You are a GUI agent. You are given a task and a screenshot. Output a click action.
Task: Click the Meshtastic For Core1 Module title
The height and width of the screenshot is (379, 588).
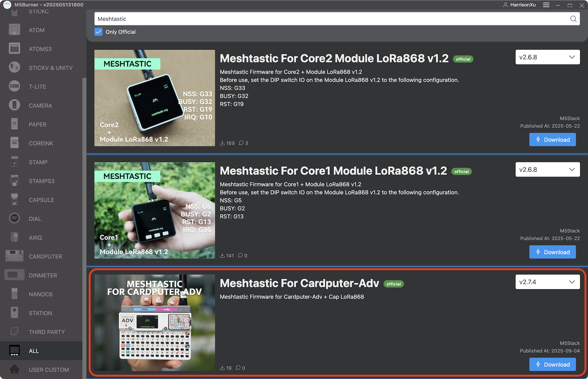point(333,171)
